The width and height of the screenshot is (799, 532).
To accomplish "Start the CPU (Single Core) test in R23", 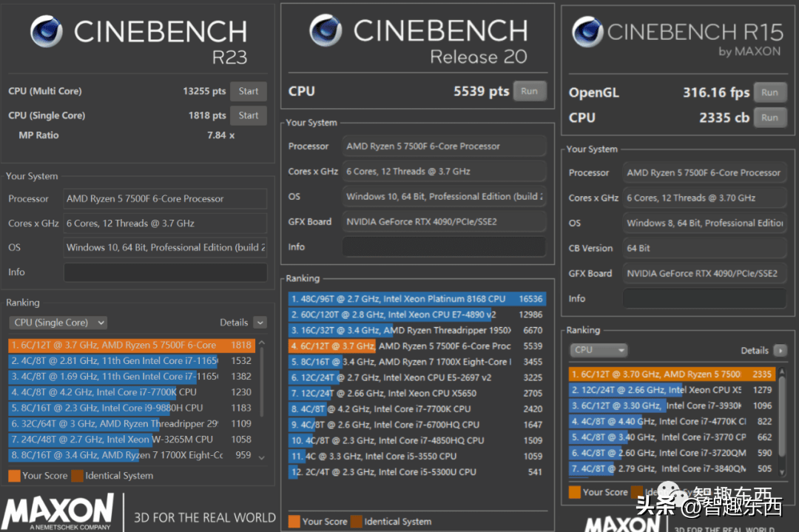I will click(249, 115).
